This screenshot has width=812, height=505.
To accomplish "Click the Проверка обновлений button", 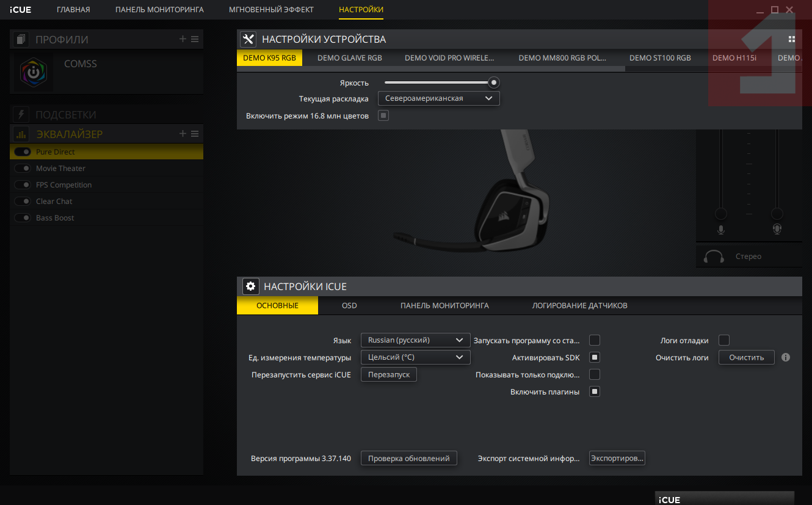I will click(x=409, y=458).
